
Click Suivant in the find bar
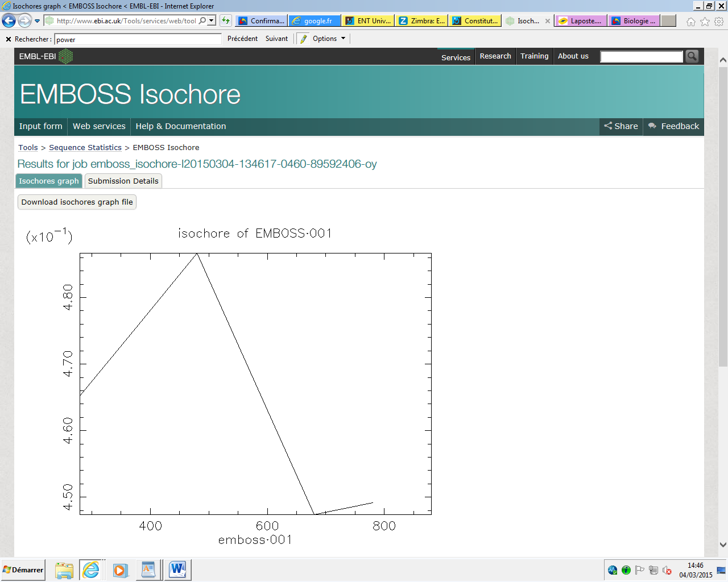(x=276, y=39)
